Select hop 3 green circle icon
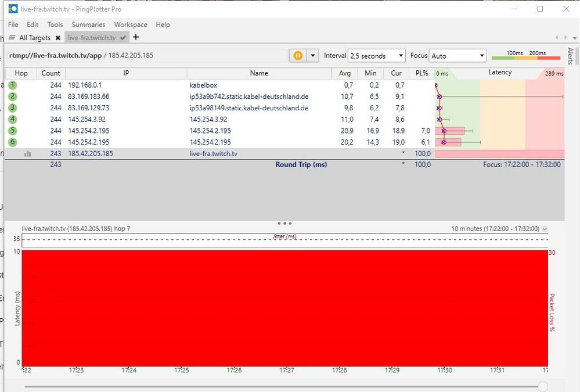This screenshot has height=392, width=580. pos(13,107)
